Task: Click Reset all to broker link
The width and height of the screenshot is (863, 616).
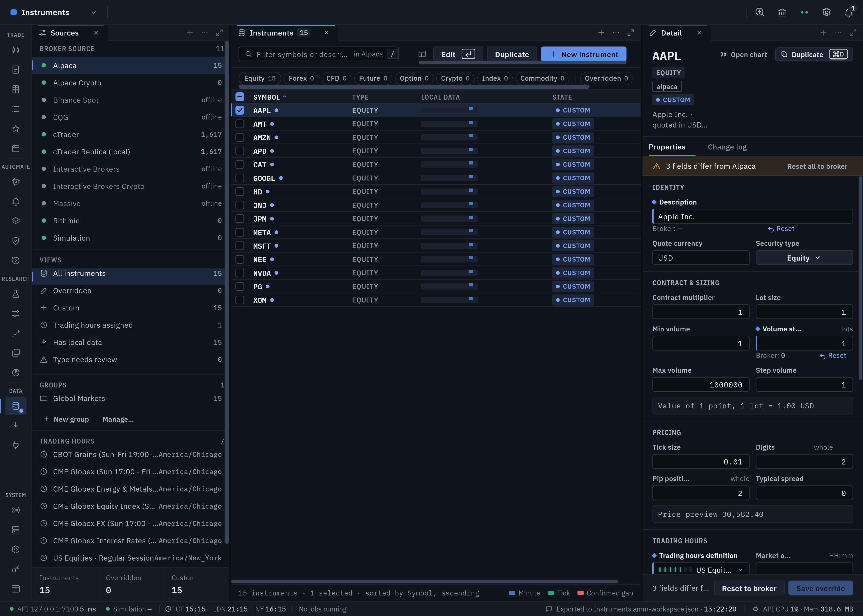Action: tap(817, 167)
